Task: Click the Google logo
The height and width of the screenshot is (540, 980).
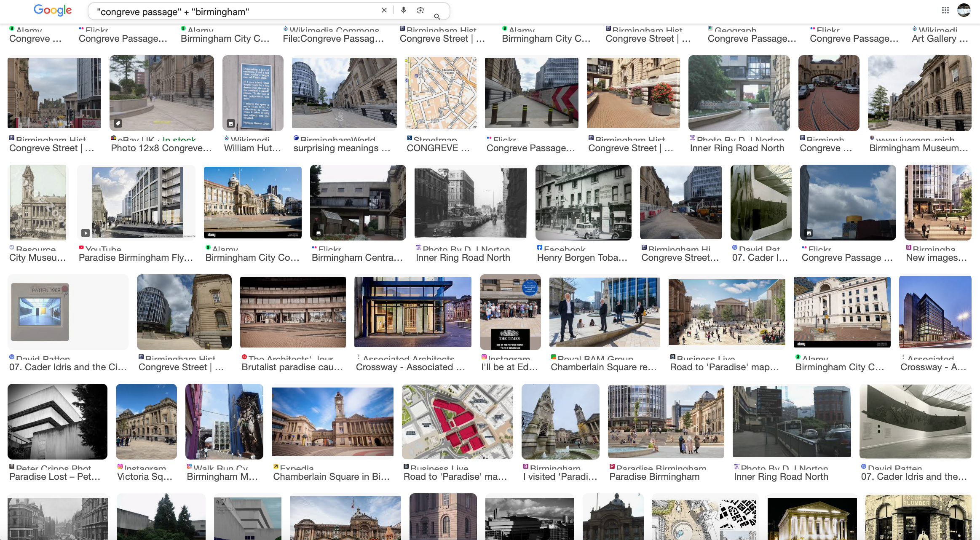Action: [52, 10]
